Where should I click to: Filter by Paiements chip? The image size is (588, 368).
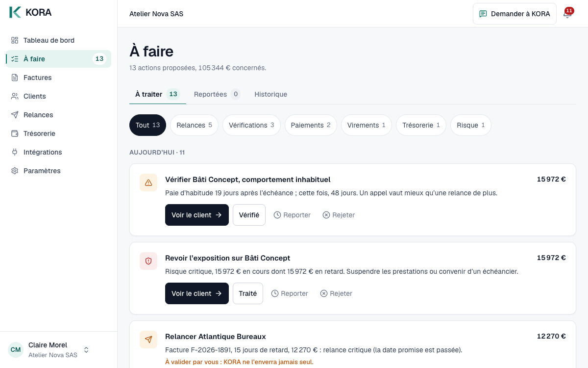[x=311, y=125]
